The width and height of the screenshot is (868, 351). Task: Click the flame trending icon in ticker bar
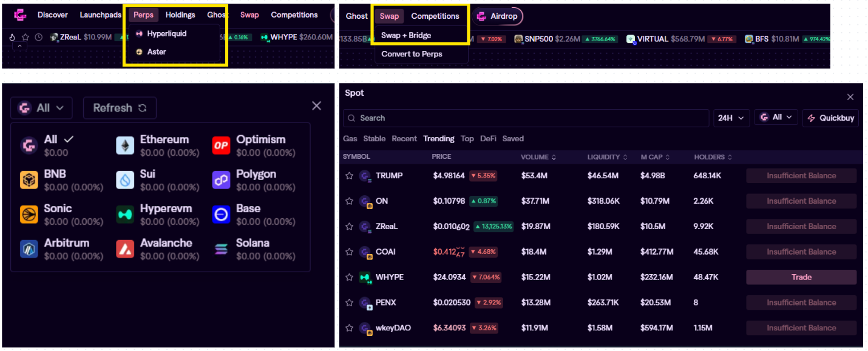click(12, 37)
